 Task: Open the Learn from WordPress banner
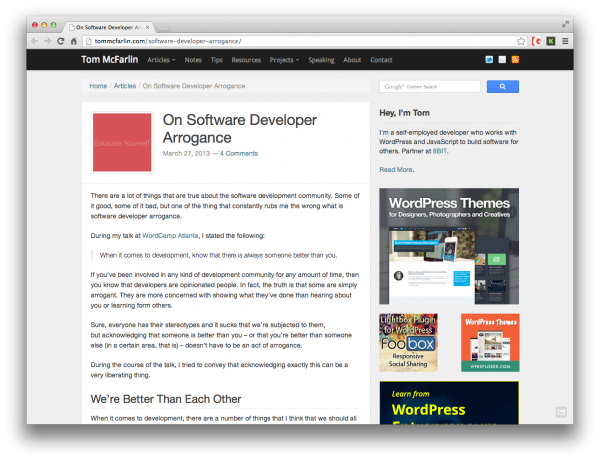pos(449,402)
